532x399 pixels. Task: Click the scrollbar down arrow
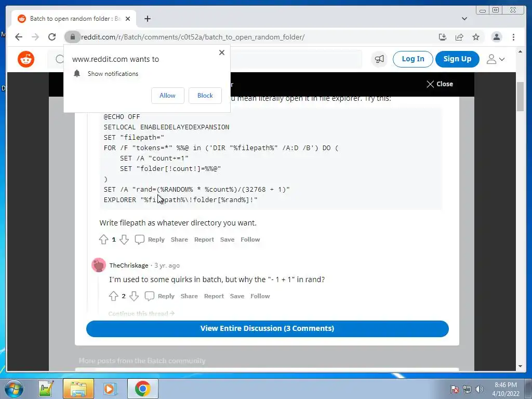520,366
